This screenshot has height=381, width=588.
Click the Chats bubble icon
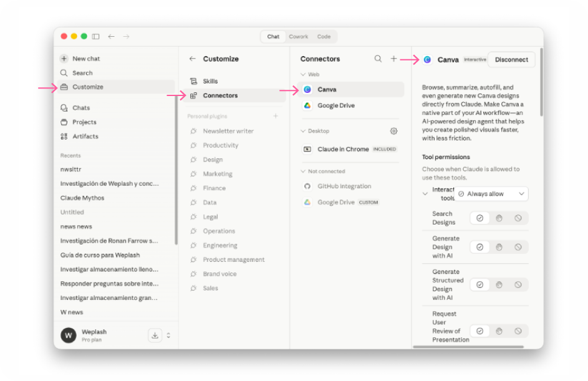click(x=64, y=108)
